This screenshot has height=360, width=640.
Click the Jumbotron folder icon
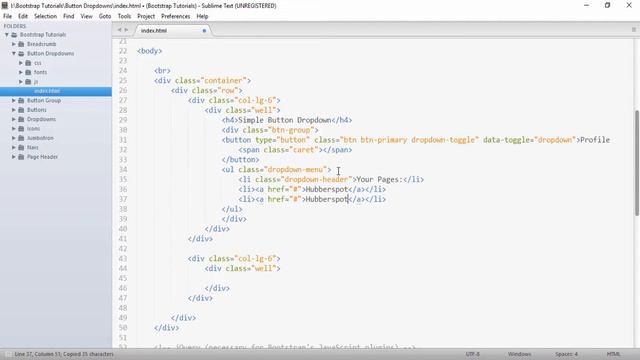pyautogui.click(x=21, y=138)
